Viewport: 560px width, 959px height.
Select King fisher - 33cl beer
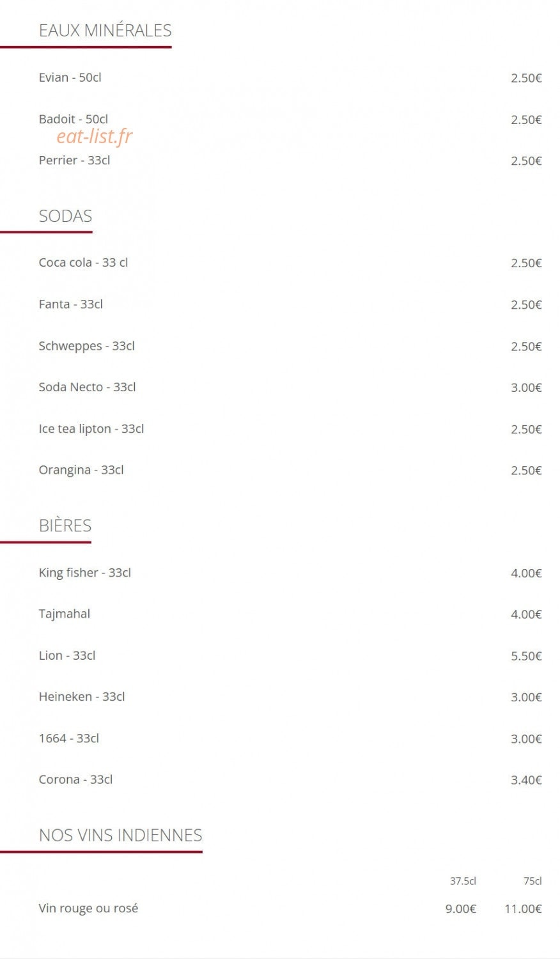click(85, 572)
